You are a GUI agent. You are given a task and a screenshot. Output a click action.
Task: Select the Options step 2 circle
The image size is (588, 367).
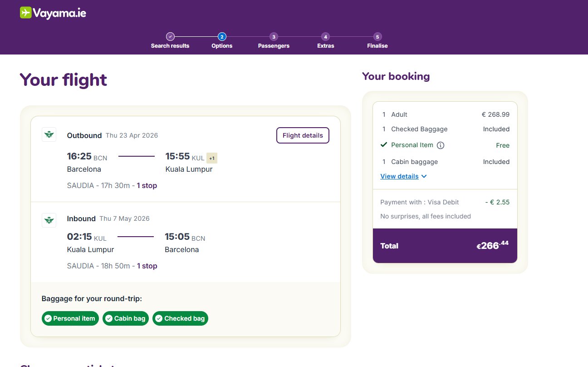(x=222, y=37)
